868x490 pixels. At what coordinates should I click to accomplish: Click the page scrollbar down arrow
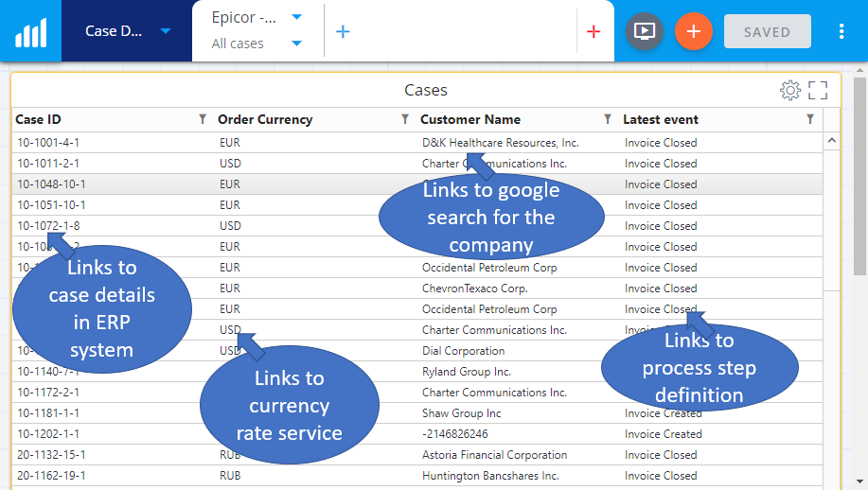[x=859, y=481]
